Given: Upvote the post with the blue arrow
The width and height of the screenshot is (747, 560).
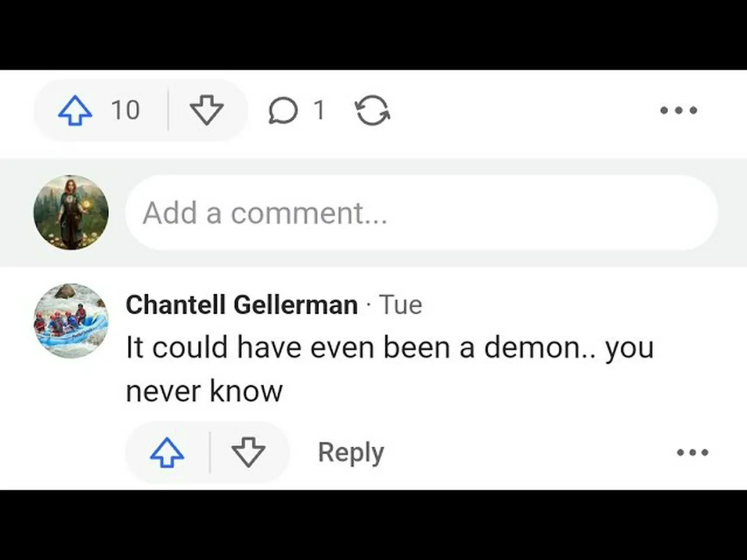Looking at the screenshot, I should pyautogui.click(x=75, y=110).
